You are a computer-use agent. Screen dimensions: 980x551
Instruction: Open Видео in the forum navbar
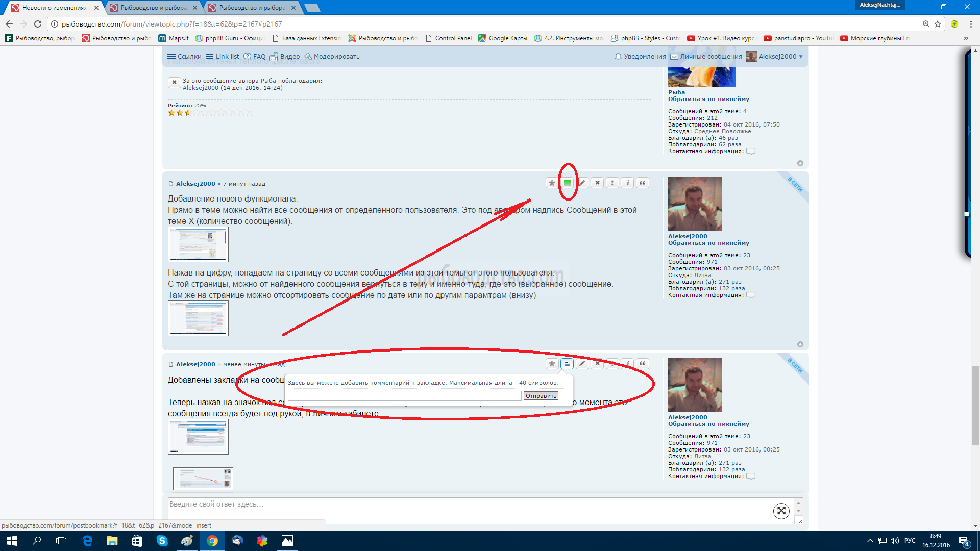(x=285, y=57)
